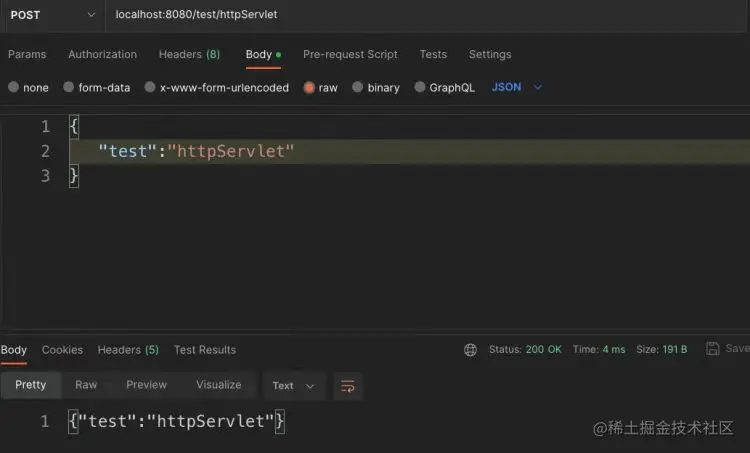
Task: Open the response Cookies tab
Action: tap(62, 350)
